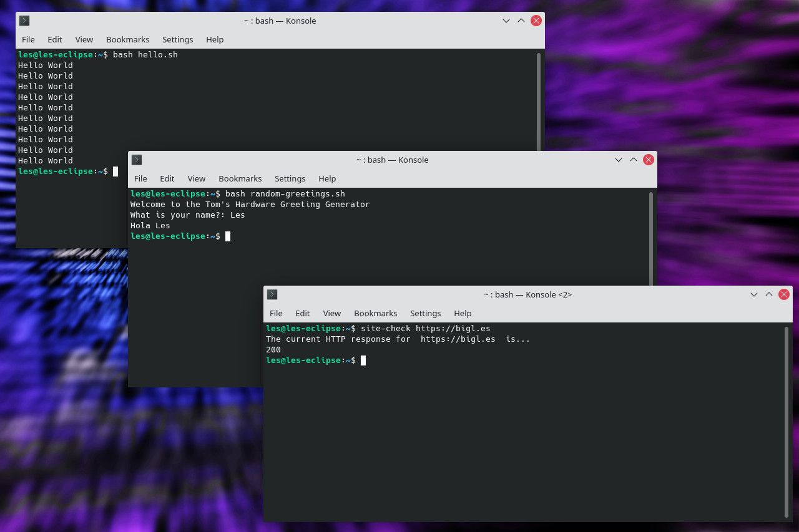Click the Konsole icon in hello.sh window titlebar
The width and height of the screenshot is (799, 532).
(x=24, y=21)
